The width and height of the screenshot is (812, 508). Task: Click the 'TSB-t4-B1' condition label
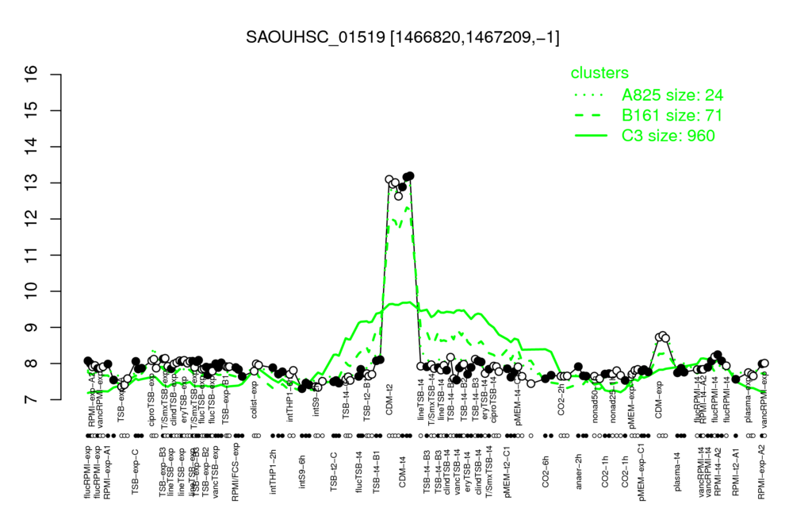(x=377, y=471)
